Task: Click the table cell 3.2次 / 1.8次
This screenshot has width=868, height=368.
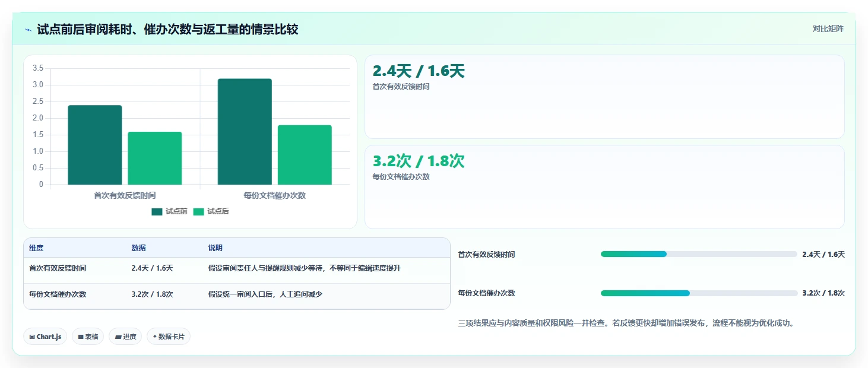Action: coord(152,294)
